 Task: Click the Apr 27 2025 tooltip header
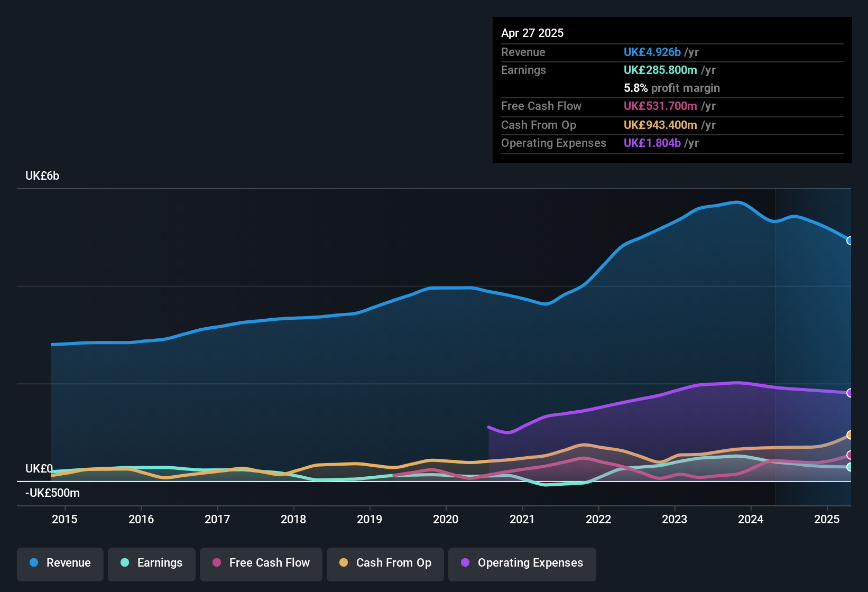point(532,33)
